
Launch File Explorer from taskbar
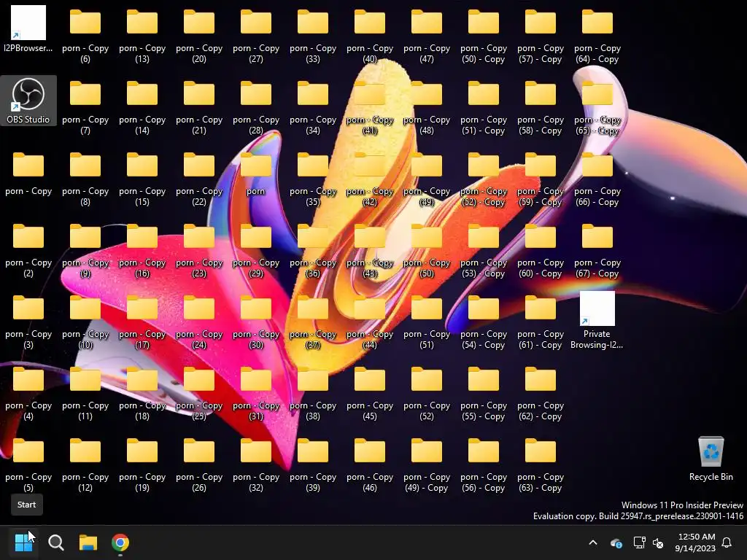88,542
